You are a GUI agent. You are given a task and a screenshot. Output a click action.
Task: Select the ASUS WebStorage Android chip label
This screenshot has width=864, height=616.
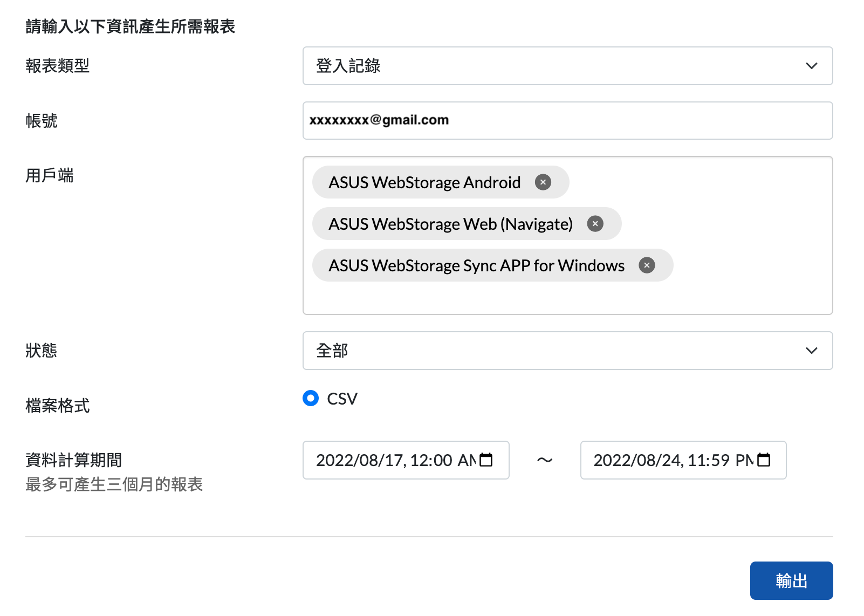click(x=424, y=182)
